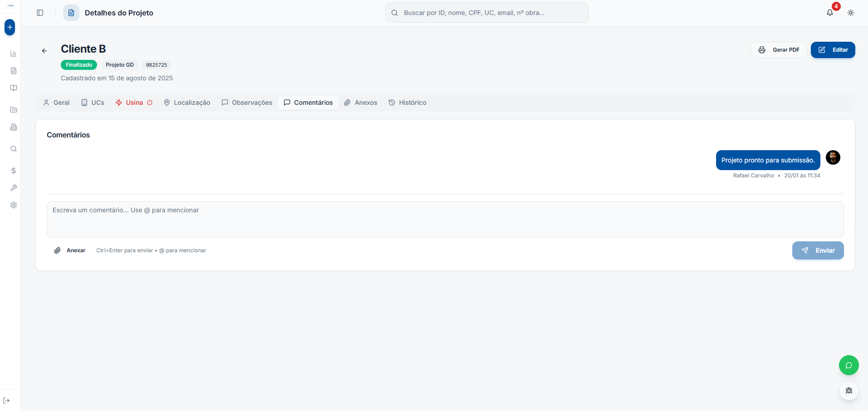Open the wrench tools icon in sidebar
The height and width of the screenshot is (411, 868).
pos(14,188)
